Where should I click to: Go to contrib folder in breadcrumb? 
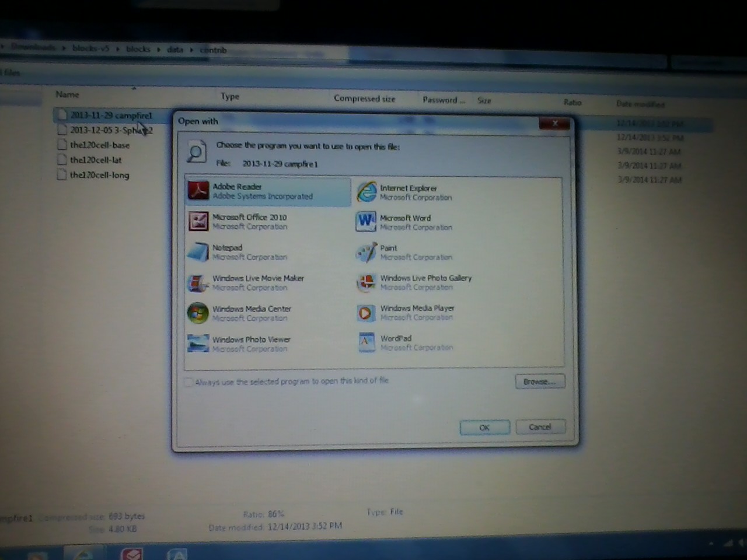(x=213, y=50)
